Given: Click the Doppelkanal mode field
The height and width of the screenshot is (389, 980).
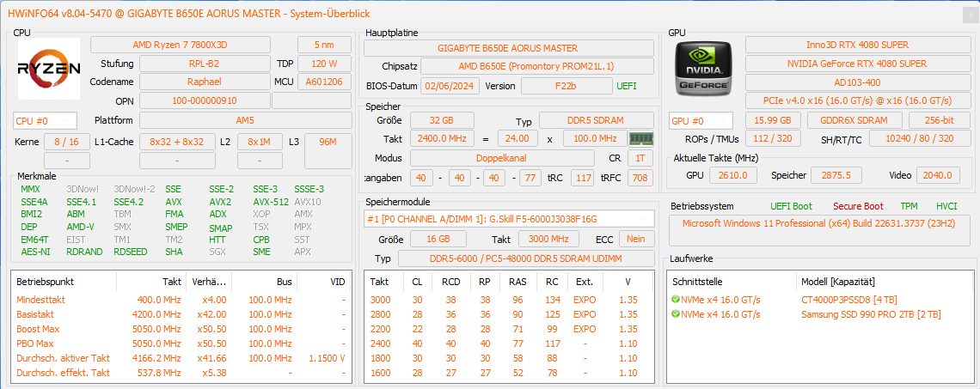Looking at the screenshot, I should click(x=503, y=158).
